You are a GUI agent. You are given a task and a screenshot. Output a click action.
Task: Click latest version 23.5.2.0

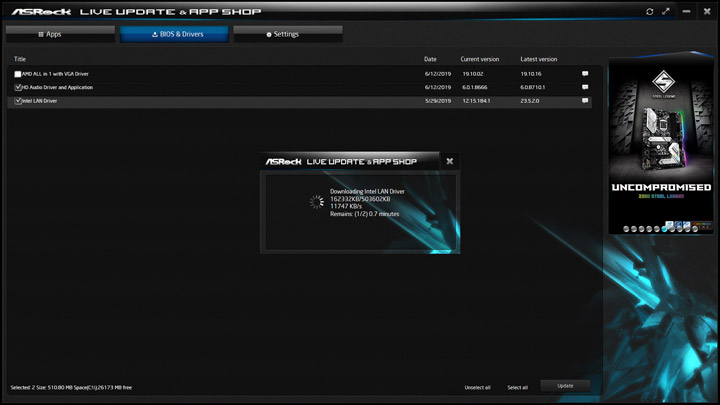tap(530, 101)
